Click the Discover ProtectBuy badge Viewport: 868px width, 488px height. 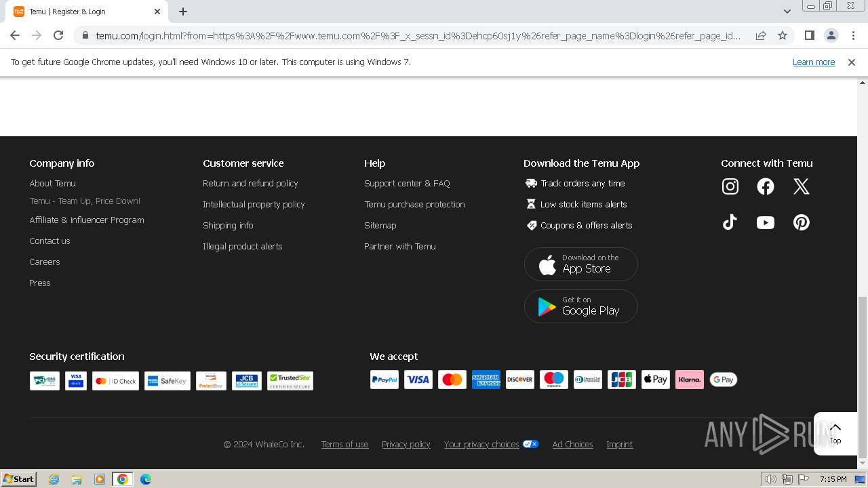(211, 381)
